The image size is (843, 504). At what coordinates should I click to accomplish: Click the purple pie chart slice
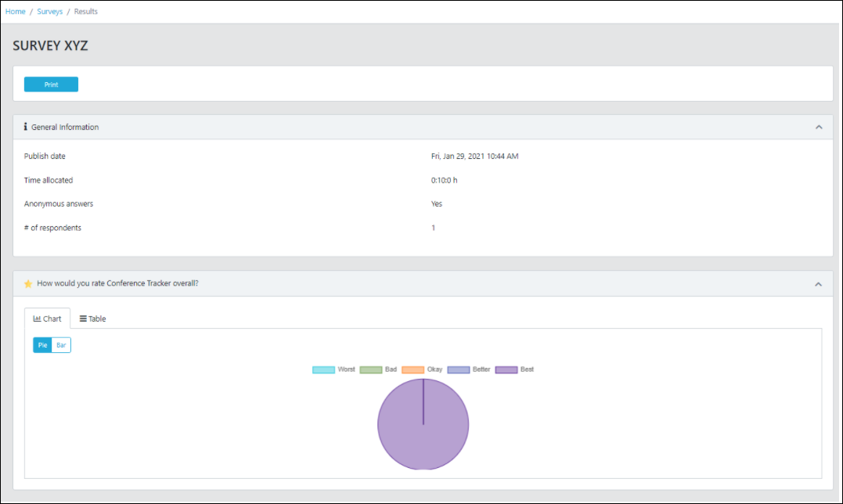pyautogui.click(x=423, y=424)
